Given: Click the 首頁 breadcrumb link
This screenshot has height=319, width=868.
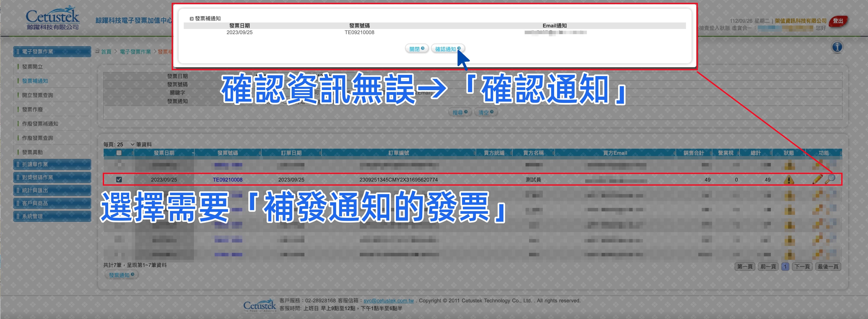Looking at the screenshot, I should point(106,52).
